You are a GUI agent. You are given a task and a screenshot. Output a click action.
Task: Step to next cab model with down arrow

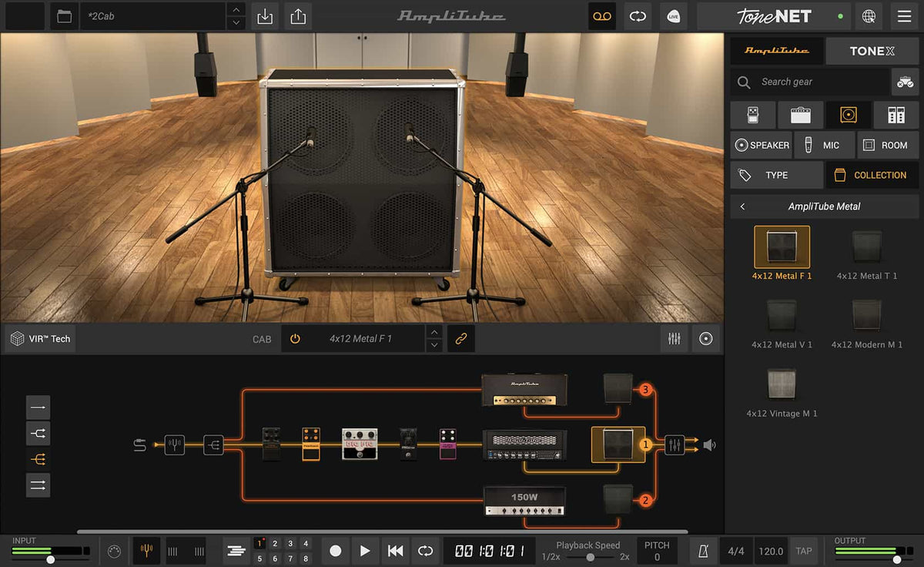(434, 345)
